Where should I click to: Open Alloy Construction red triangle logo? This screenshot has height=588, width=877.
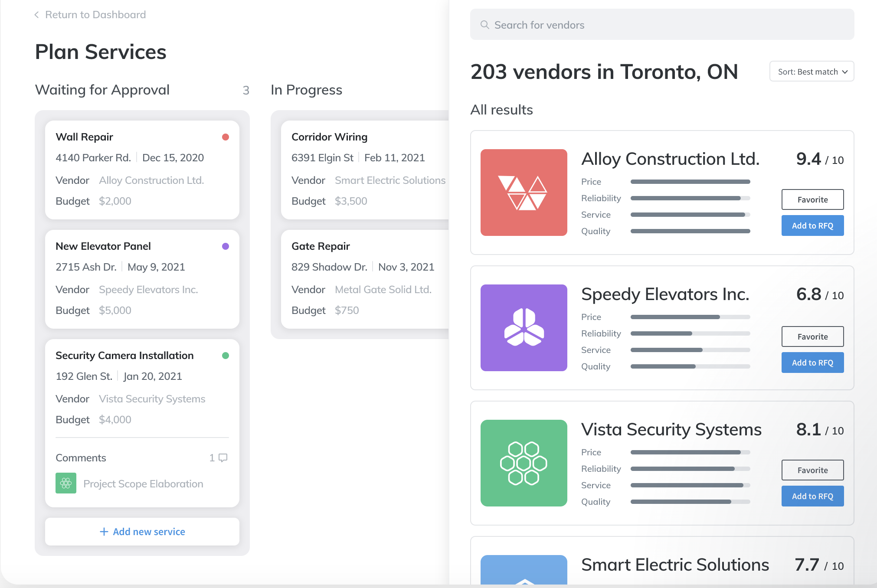[524, 193]
